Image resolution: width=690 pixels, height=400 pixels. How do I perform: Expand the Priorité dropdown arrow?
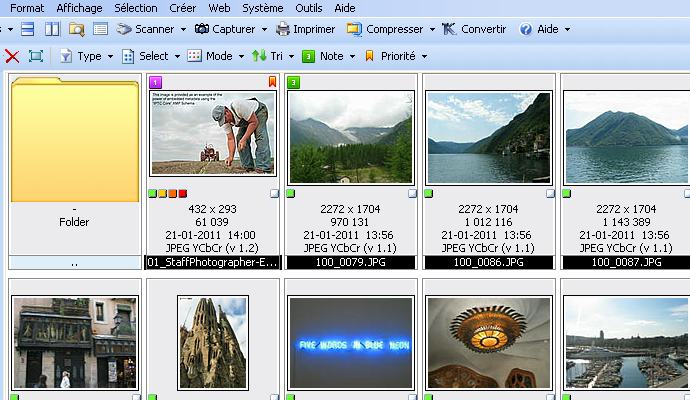(x=424, y=56)
